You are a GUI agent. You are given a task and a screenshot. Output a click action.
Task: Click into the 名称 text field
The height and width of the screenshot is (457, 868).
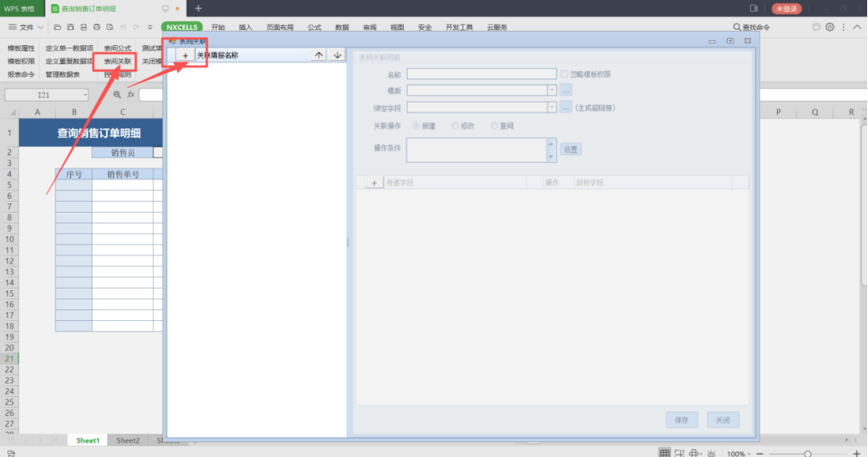pos(481,74)
